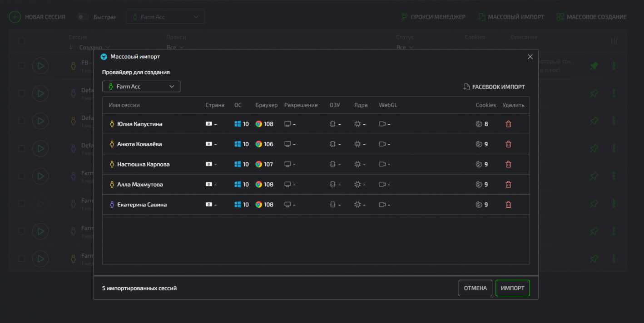Image resolution: width=644 pixels, height=323 pixels.
Task: Tick checkbox of the FB session row
Action: pyautogui.click(x=21, y=65)
